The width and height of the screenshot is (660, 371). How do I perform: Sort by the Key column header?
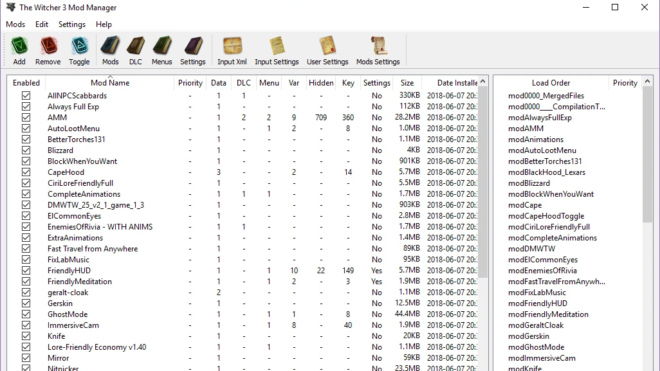pos(348,83)
